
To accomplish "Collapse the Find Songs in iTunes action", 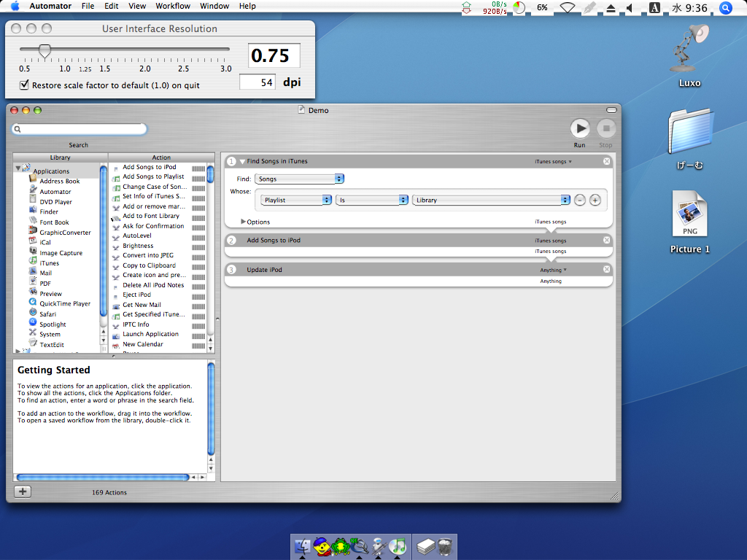I will point(242,162).
